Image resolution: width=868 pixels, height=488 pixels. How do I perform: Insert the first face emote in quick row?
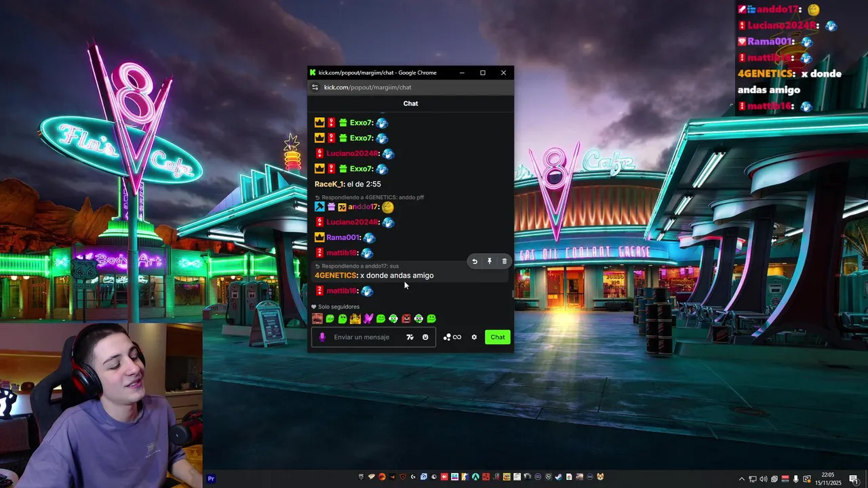click(x=317, y=319)
